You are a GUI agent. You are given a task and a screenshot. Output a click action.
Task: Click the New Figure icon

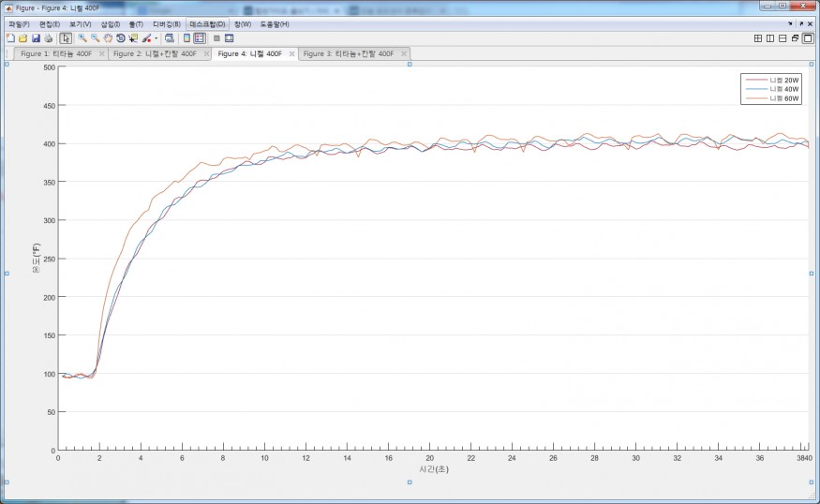pos(10,38)
